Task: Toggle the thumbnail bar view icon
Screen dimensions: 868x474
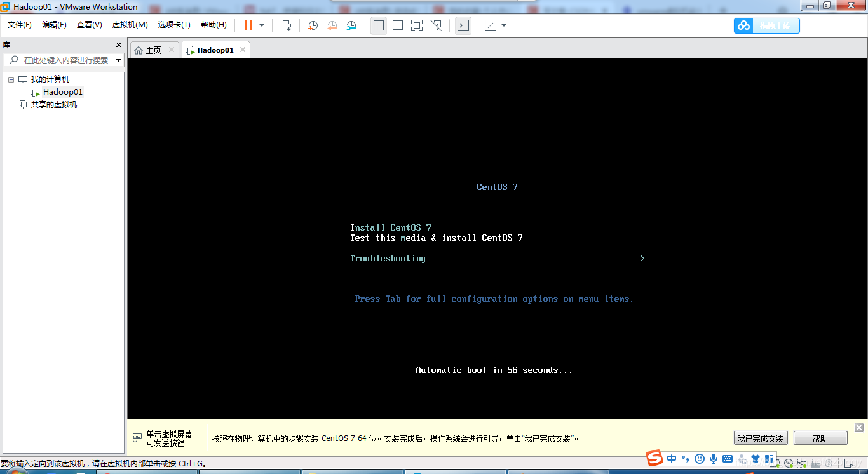Action: [x=398, y=25]
